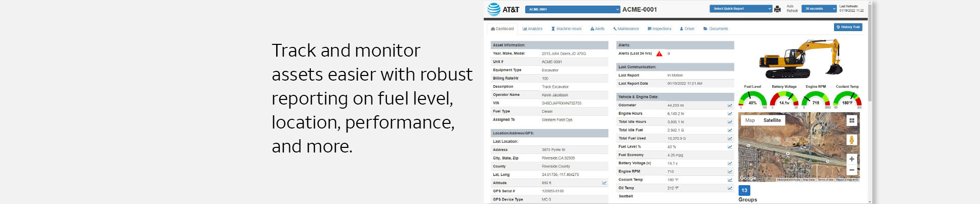The width and height of the screenshot is (980, 204).
Task: Show the Altitude history chart icon
Action: 604,183
